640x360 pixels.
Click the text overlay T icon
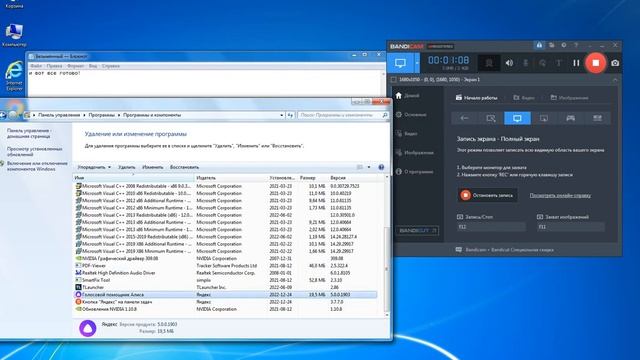tap(559, 63)
